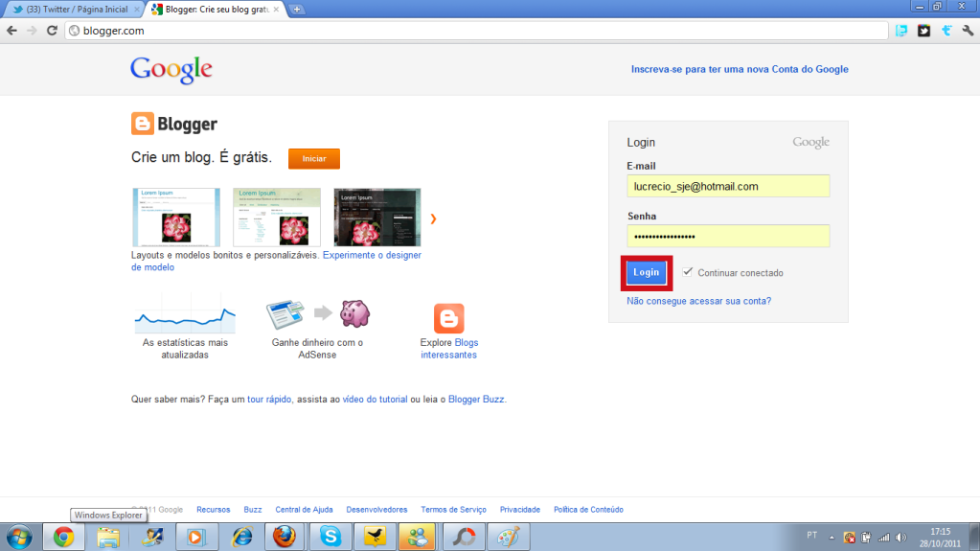The height and width of the screenshot is (551, 980).
Task: Show next template with orange arrow
Action: coord(433,219)
